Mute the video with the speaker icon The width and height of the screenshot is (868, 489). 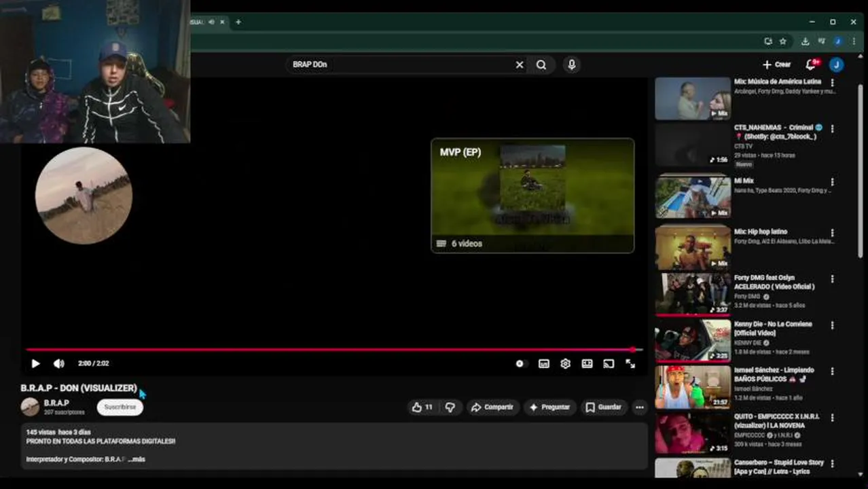tap(59, 363)
